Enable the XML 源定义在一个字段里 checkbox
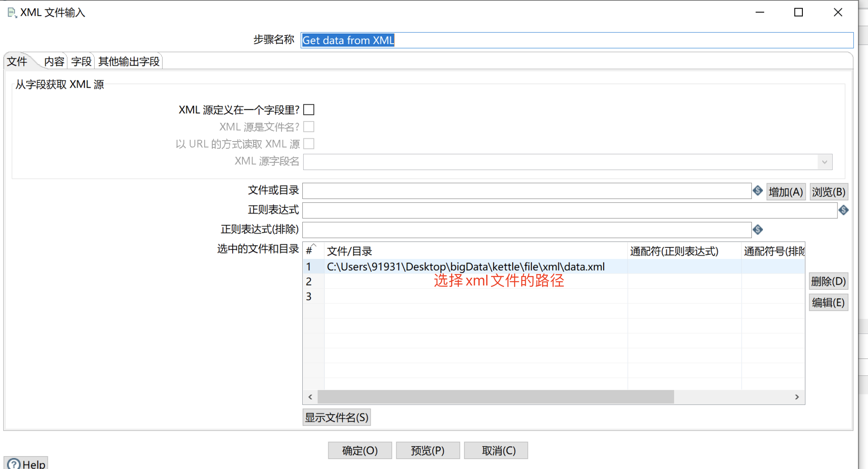Screen dimensions: 868x469 point(309,109)
